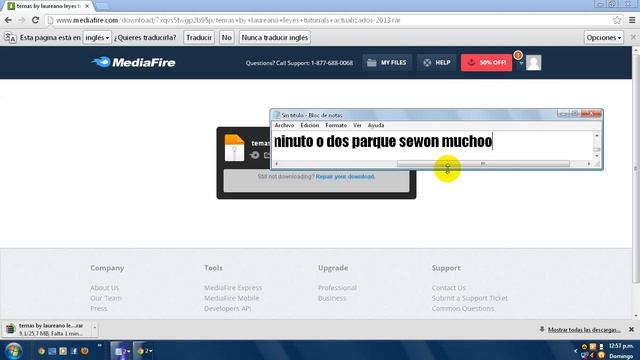Click the Common Questions link
This screenshot has width=640, height=360.
click(x=463, y=308)
